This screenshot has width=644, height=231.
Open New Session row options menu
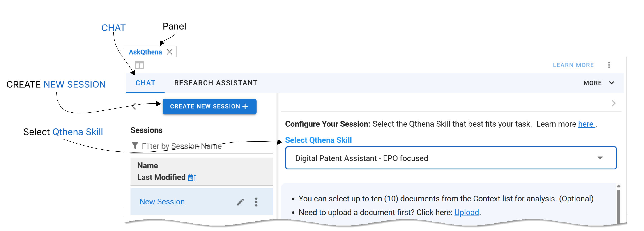256,202
